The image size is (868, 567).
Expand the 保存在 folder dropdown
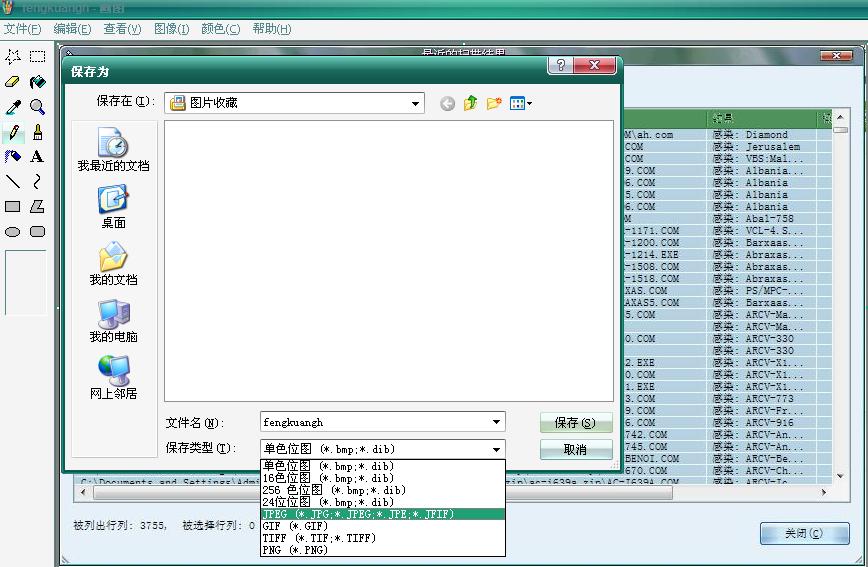pos(416,103)
